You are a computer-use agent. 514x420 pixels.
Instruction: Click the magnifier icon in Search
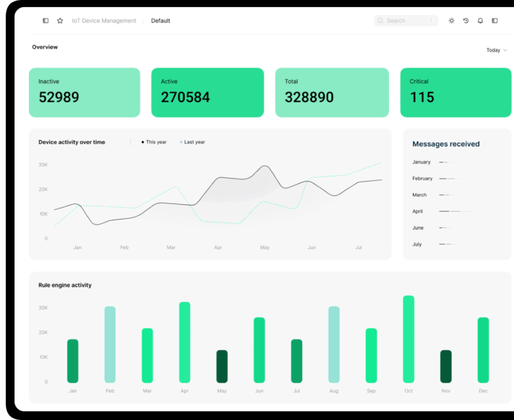point(380,21)
